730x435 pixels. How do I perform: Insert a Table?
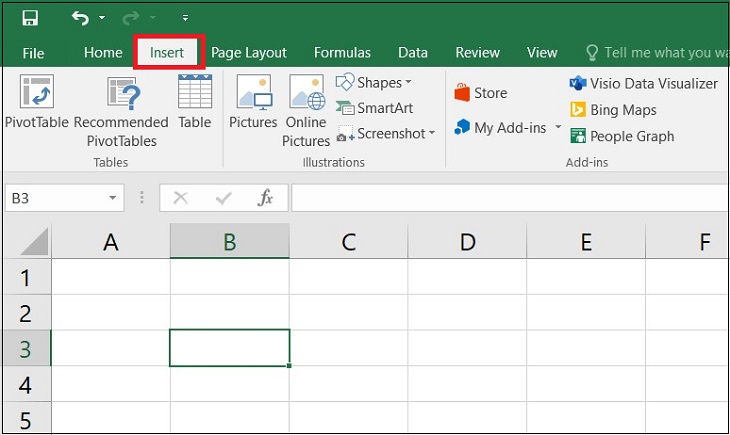coord(195,102)
